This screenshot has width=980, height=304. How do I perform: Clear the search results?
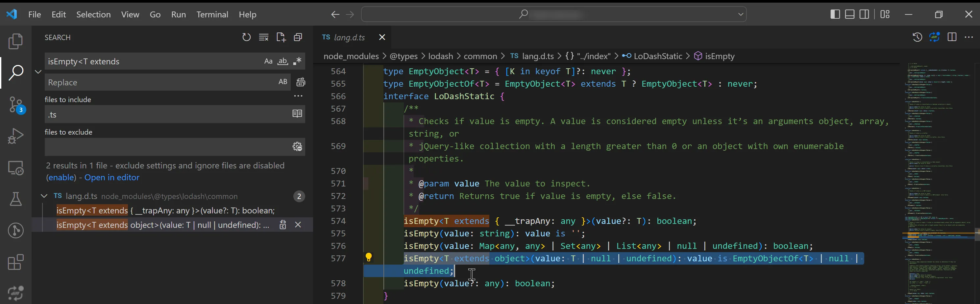[264, 37]
